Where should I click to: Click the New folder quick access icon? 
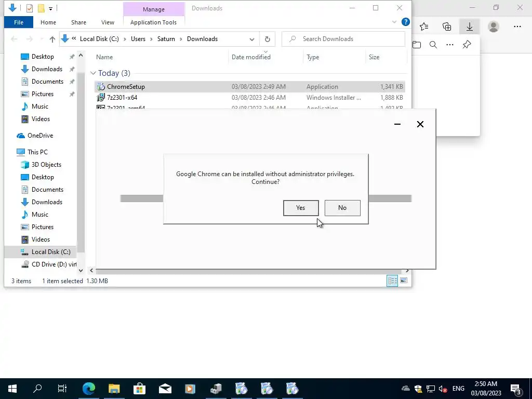point(41,8)
